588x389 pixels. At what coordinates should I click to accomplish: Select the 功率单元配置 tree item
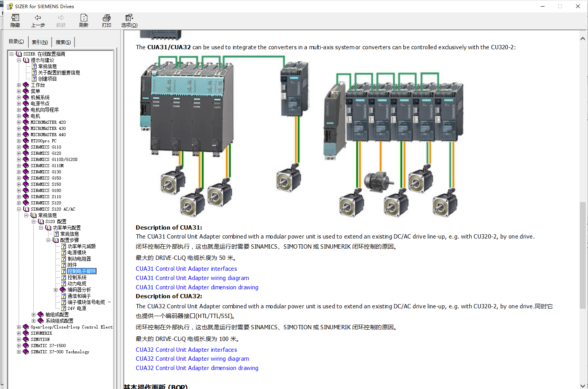pos(67,228)
